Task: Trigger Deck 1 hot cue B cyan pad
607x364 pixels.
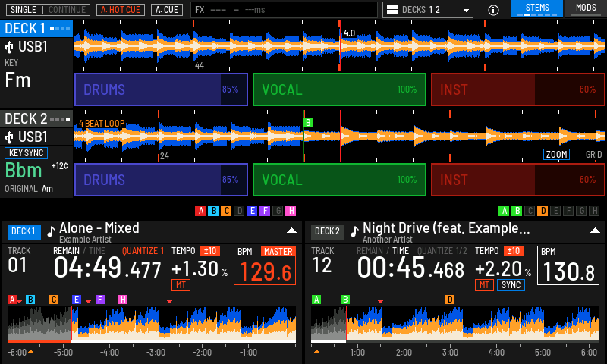Action: pyautogui.click(x=213, y=211)
